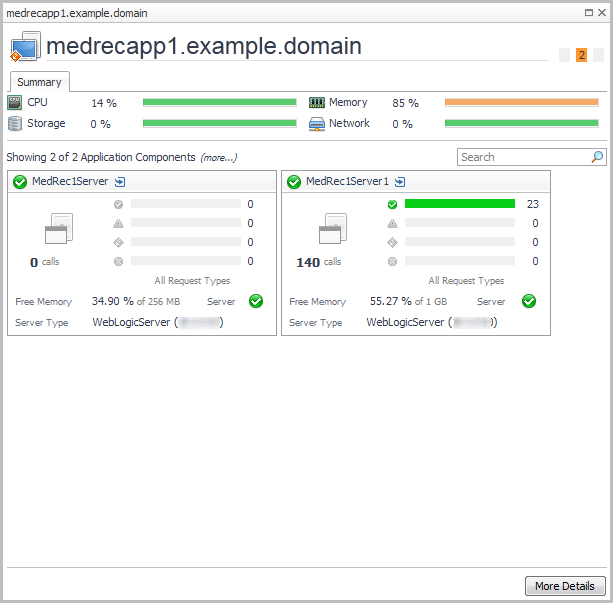Click the Network 0 % utilization bar
The image size is (613, 603).
(x=522, y=123)
